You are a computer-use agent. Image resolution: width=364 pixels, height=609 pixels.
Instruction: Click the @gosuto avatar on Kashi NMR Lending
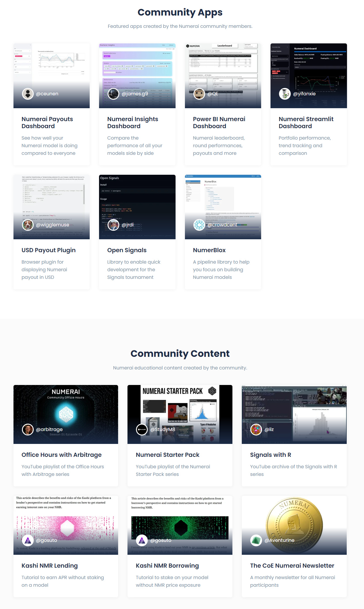pyautogui.click(x=28, y=540)
